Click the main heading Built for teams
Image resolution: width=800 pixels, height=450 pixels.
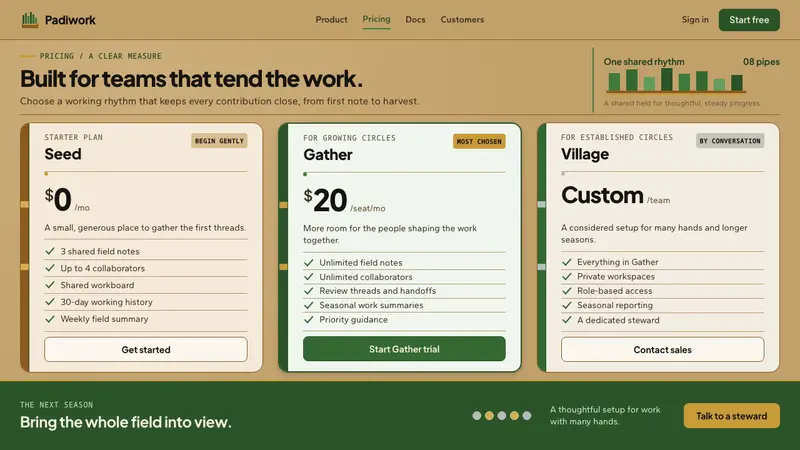[x=191, y=79]
